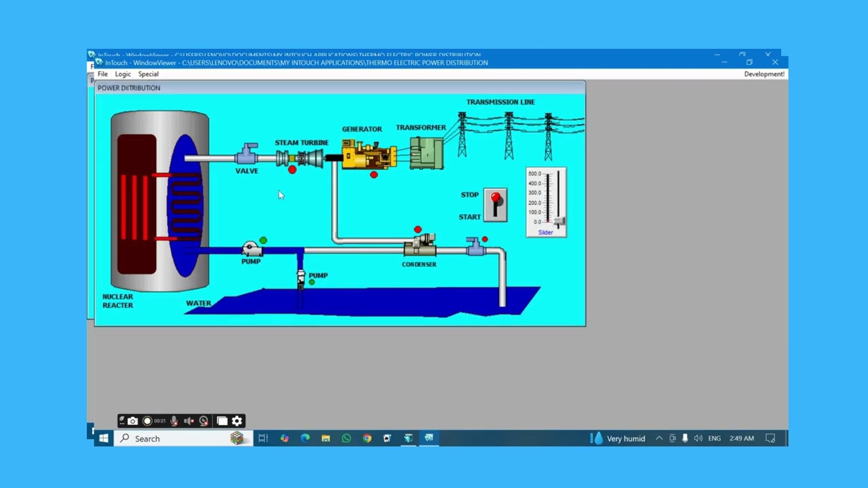This screenshot has width=868, height=488.
Task: Click the Slider label text
Action: coord(545,232)
